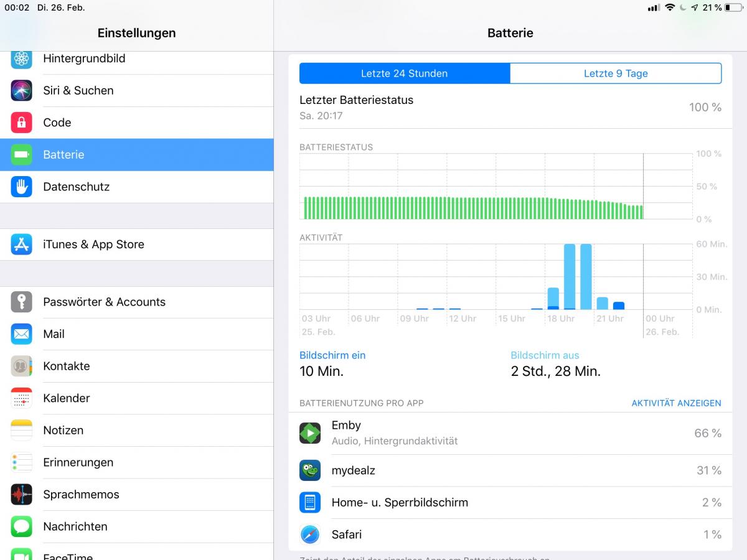This screenshot has width=747, height=560.
Task: Tap the 18 Uhr activity bar
Action: [553, 299]
